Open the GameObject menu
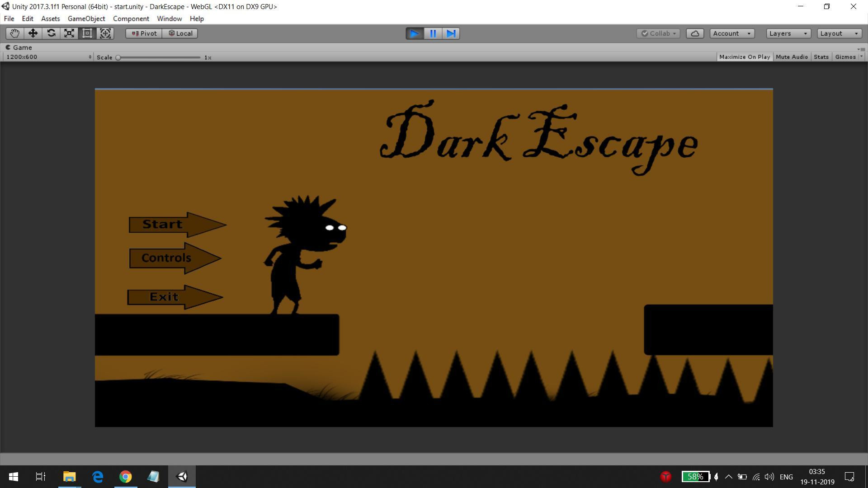The width and height of the screenshot is (868, 488). point(86,19)
